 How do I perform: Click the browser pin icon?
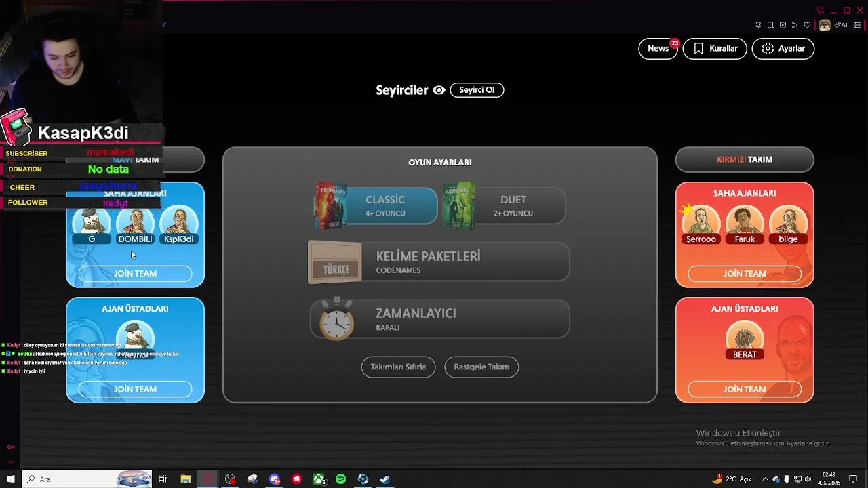coord(758,25)
